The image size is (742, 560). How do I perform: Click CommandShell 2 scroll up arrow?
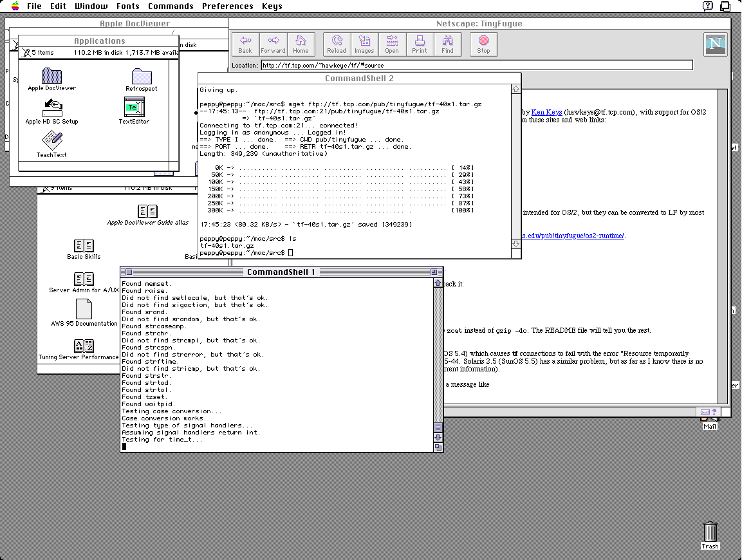point(515,89)
